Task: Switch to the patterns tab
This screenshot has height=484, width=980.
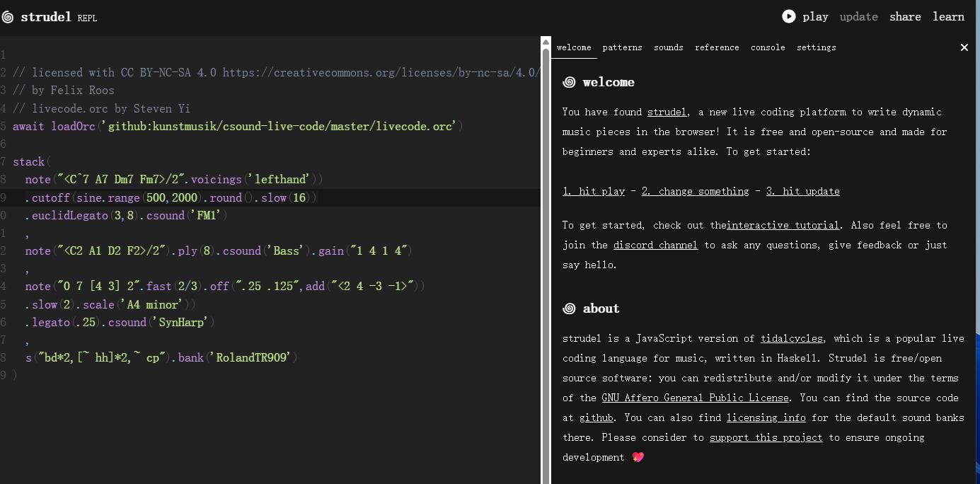Action: click(x=623, y=47)
